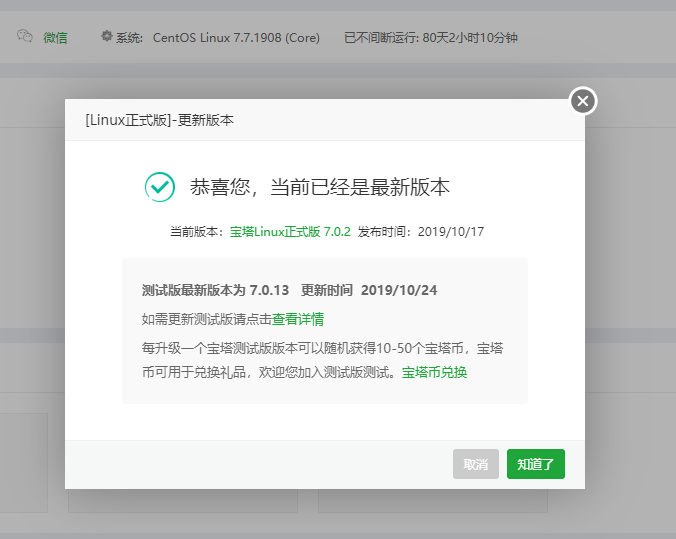Image resolution: width=676 pixels, height=539 pixels.
Task: Click the dialog title [Linux正式版]-更新版本
Action: (160, 120)
